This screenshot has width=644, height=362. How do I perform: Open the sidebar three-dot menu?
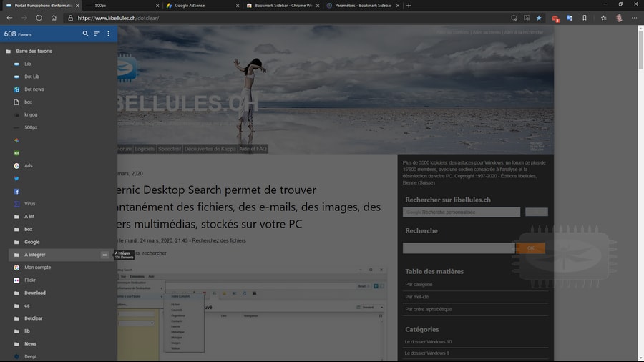pos(109,34)
